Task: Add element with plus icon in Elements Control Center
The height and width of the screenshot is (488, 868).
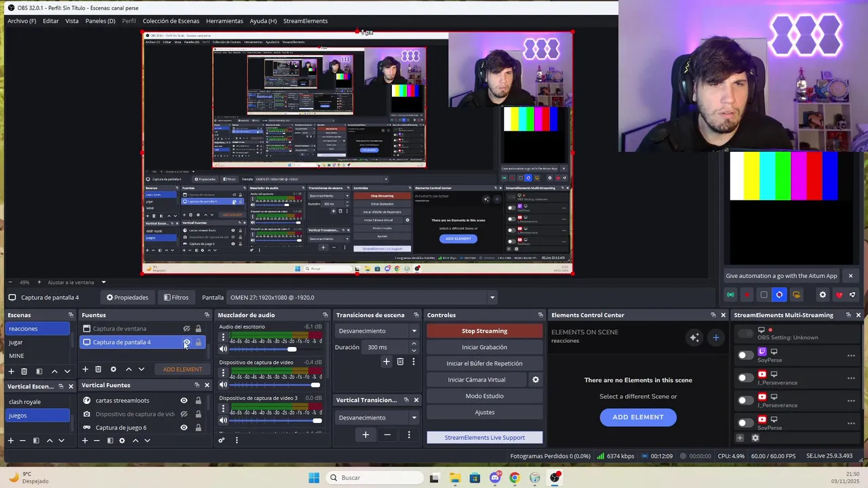Action: coord(715,337)
